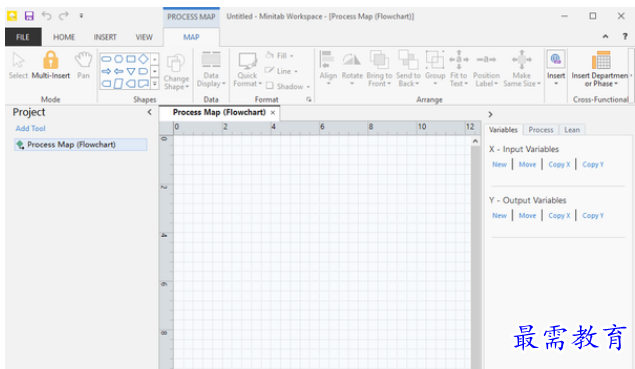Open the Insert globe button in ribbon

(556, 68)
